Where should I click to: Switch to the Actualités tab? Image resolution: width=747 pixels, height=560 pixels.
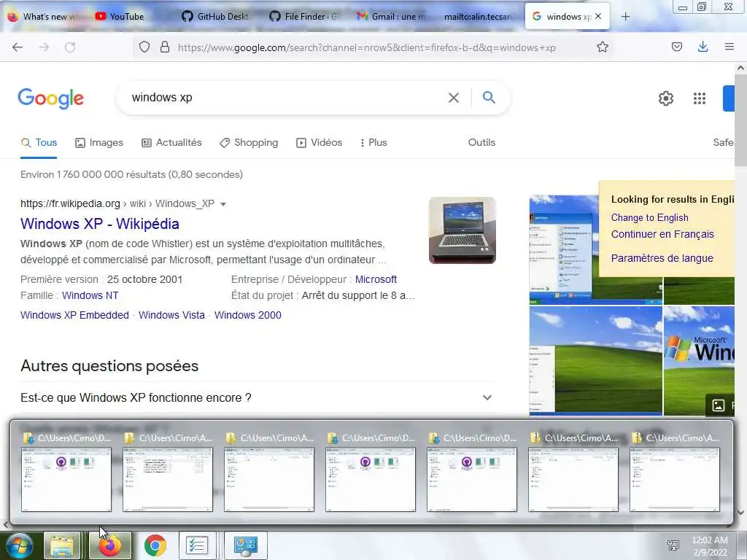pyautogui.click(x=171, y=142)
